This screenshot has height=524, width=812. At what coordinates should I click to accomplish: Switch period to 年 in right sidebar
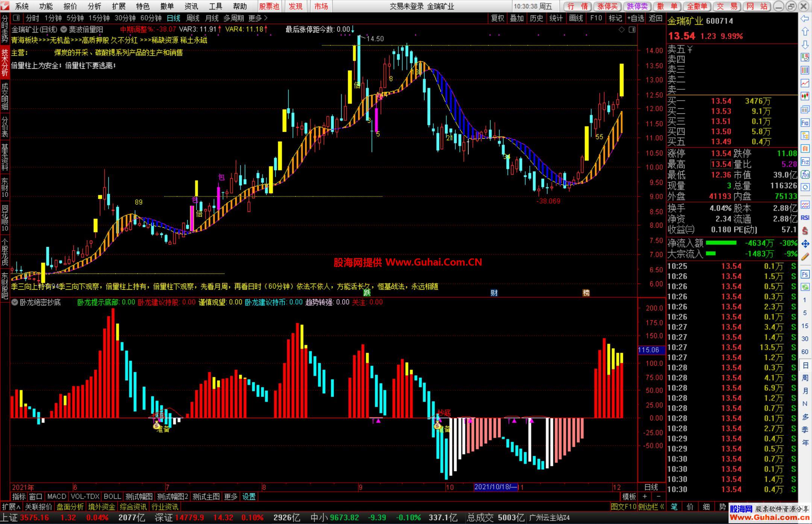click(805, 443)
